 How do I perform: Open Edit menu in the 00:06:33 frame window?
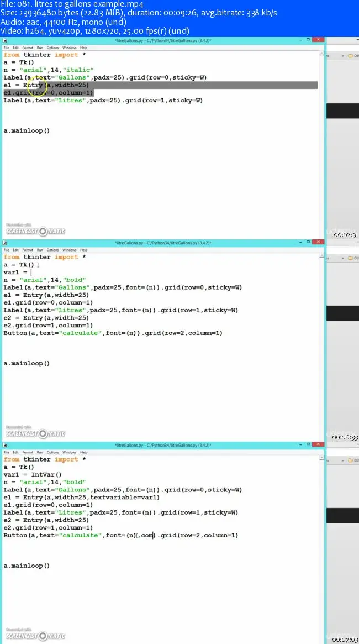[15, 250]
